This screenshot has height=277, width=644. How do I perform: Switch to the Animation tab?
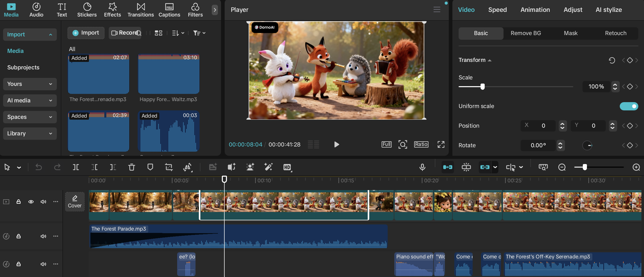(x=535, y=10)
